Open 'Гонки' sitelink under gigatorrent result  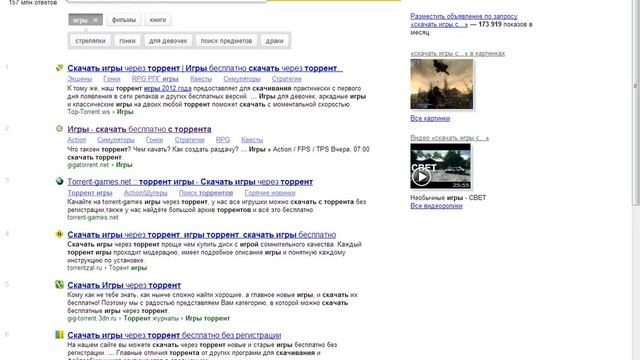pyautogui.click(x=154, y=140)
